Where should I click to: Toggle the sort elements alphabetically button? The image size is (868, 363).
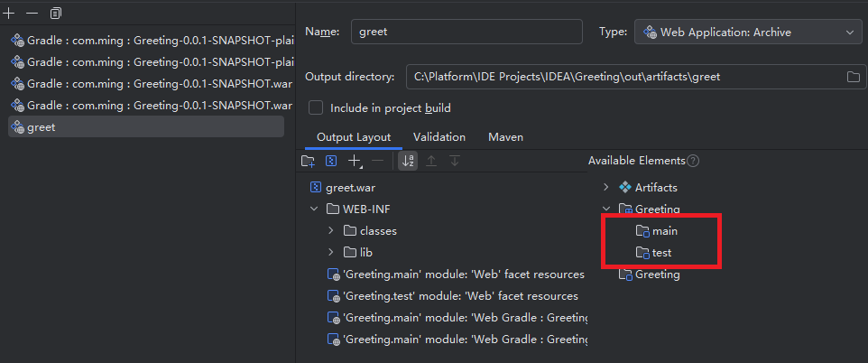click(x=408, y=162)
